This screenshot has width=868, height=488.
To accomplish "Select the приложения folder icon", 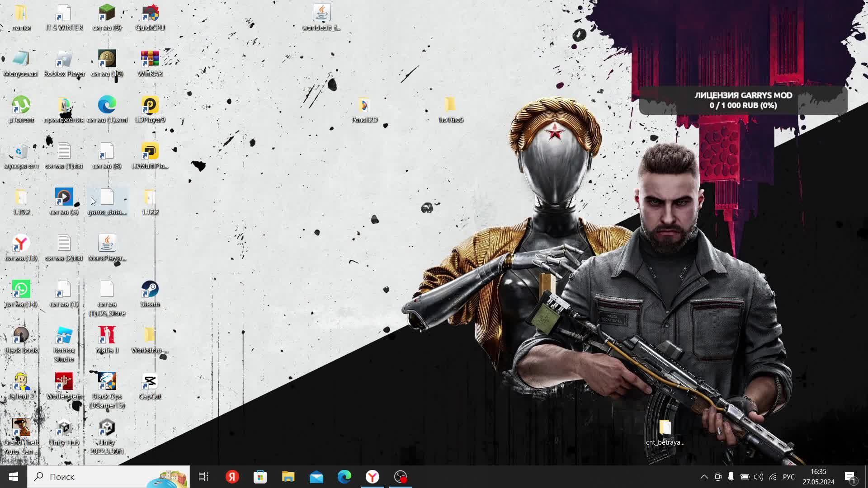I will coord(64,110).
